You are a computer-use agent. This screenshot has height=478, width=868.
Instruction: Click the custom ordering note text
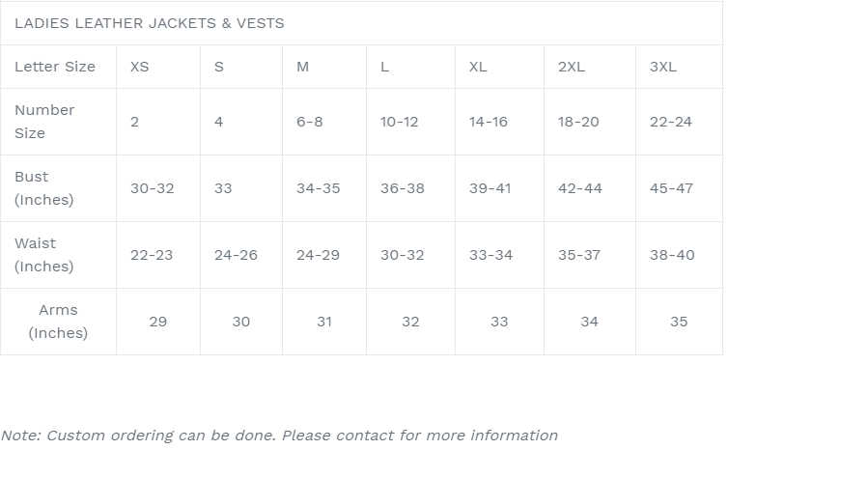[x=279, y=436]
